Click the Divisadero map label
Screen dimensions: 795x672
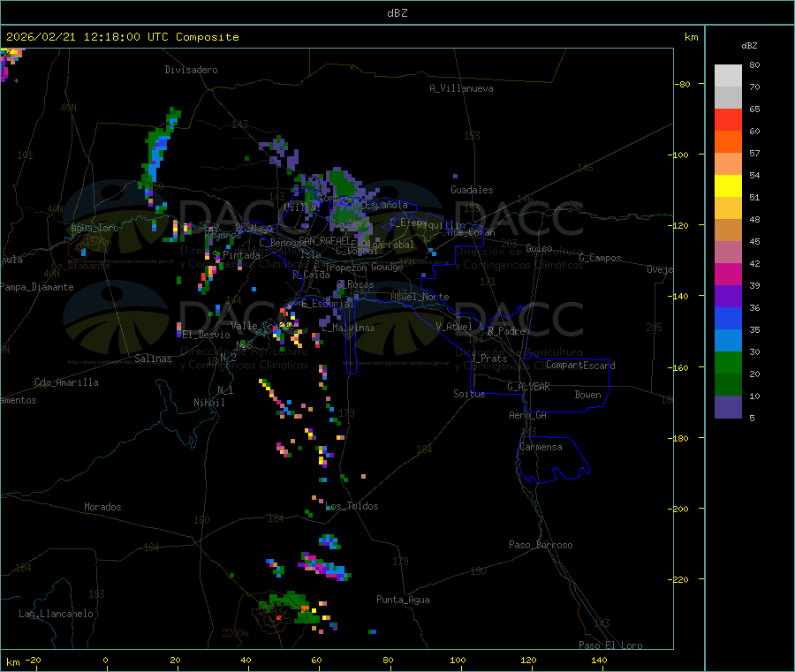click(x=191, y=70)
